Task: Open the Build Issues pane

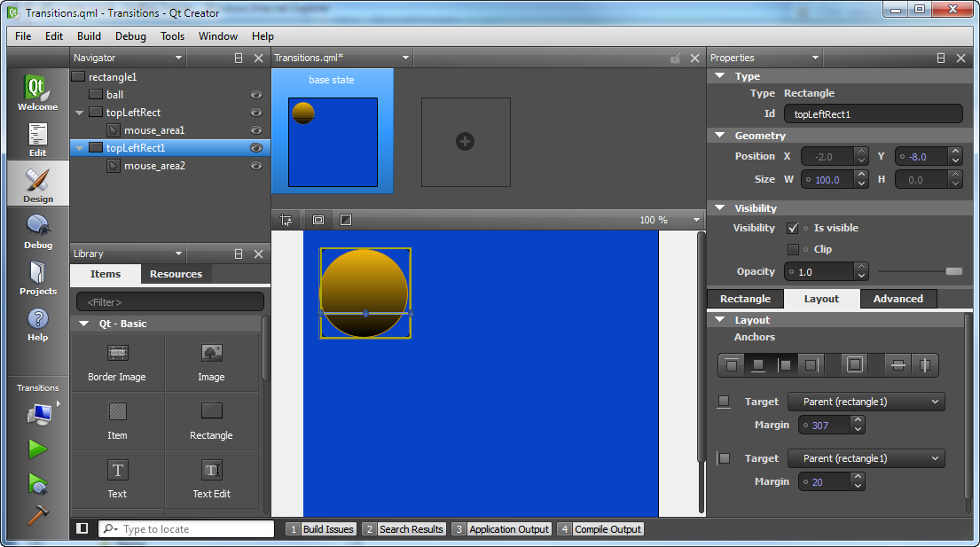Action: pos(328,529)
